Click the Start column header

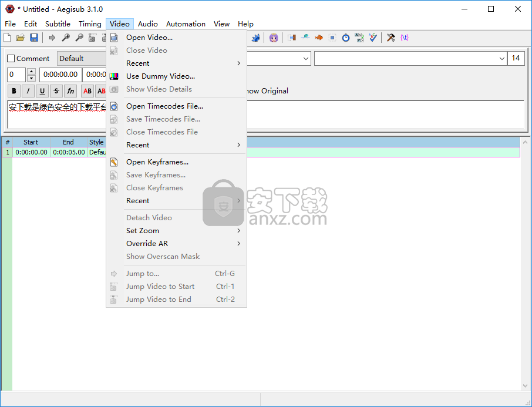(x=31, y=142)
